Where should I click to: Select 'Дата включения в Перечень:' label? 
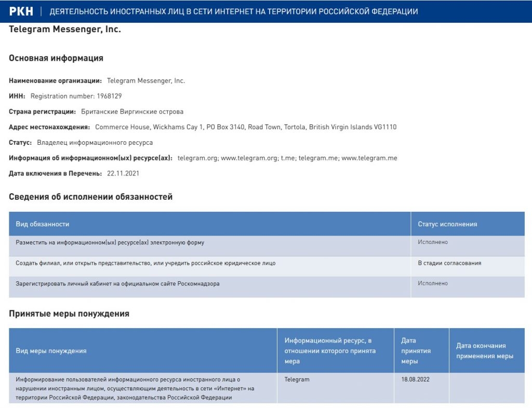(x=55, y=173)
